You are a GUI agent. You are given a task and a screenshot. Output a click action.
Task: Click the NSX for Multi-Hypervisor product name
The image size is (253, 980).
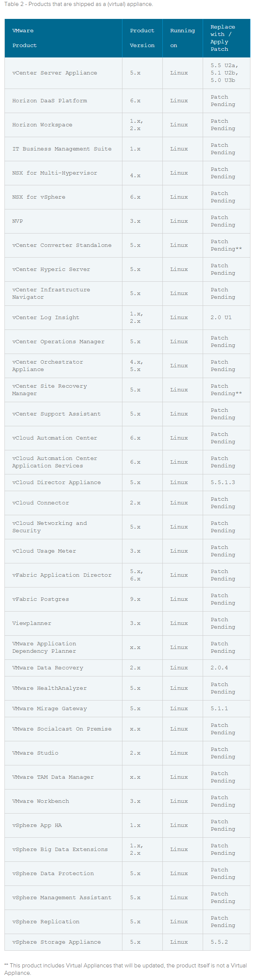tap(54, 173)
